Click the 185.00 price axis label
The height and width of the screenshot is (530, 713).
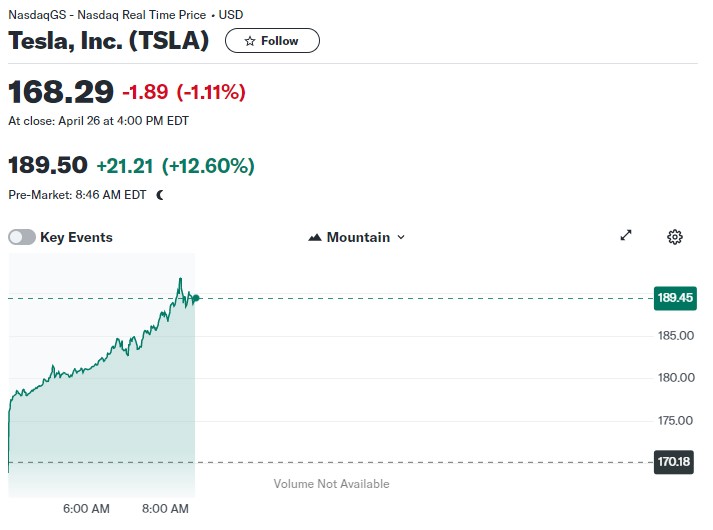(x=675, y=335)
